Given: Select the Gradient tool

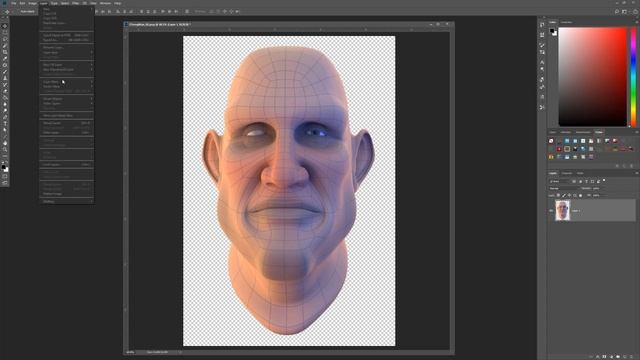Looking at the screenshot, I should 5,98.
